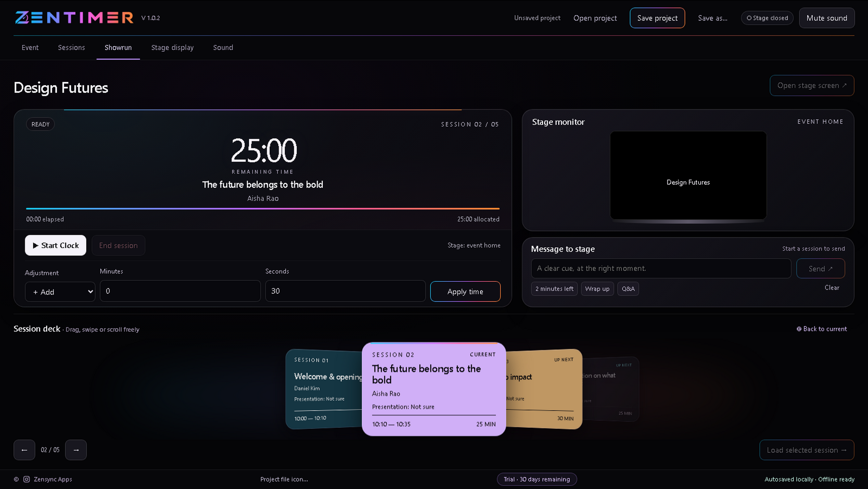
Task: Click the Stage monitor preview
Action: pos(688,175)
